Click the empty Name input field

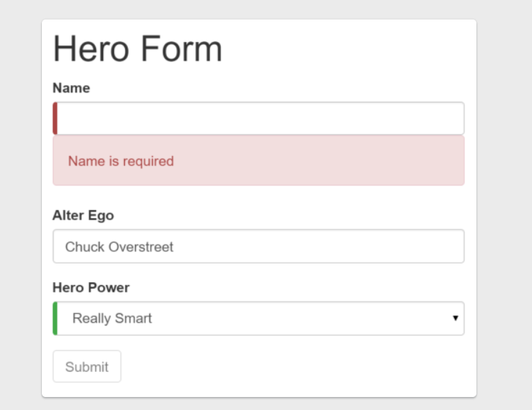point(260,118)
